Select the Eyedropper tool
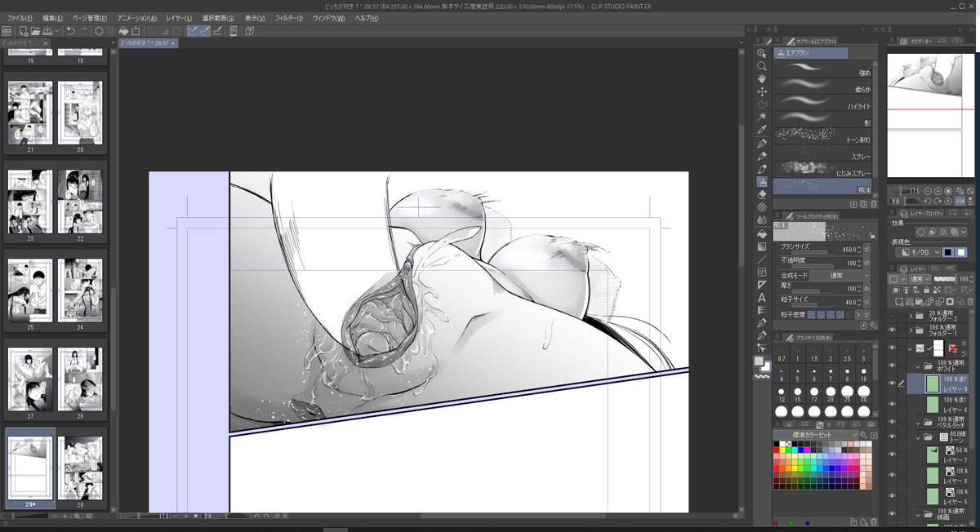The image size is (980, 532). tap(762, 130)
